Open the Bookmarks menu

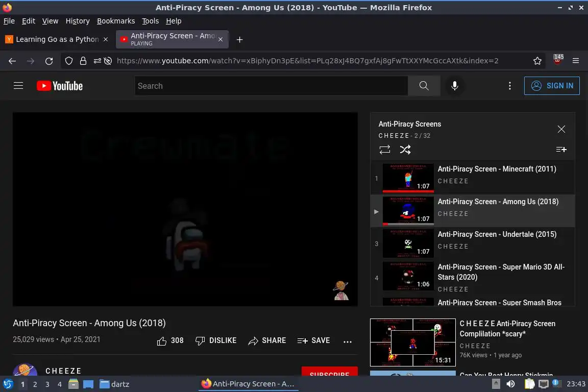(x=116, y=21)
